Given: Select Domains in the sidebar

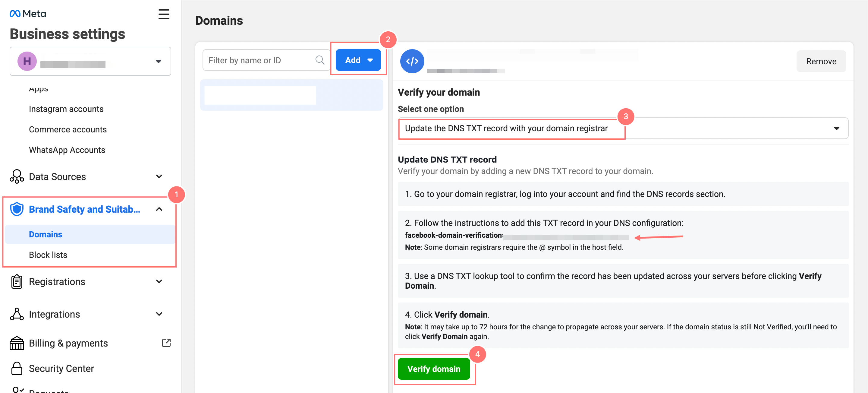Looking at the screenshot, I should 46,234.
